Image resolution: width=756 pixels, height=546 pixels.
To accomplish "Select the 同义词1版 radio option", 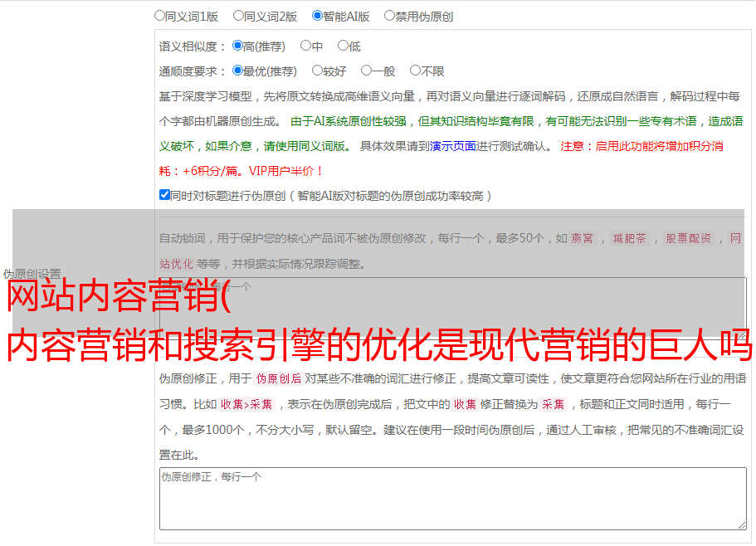I will pos(159,16).
